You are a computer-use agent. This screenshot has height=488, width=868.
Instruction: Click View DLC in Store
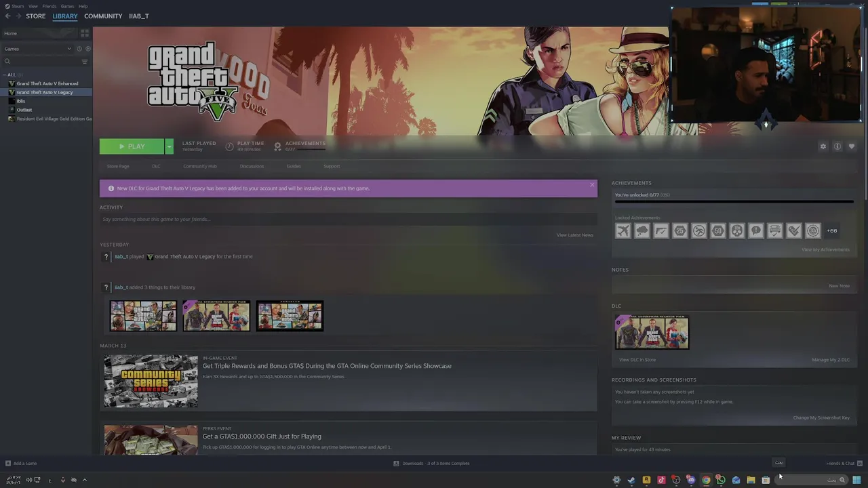(x=637, y=360)
